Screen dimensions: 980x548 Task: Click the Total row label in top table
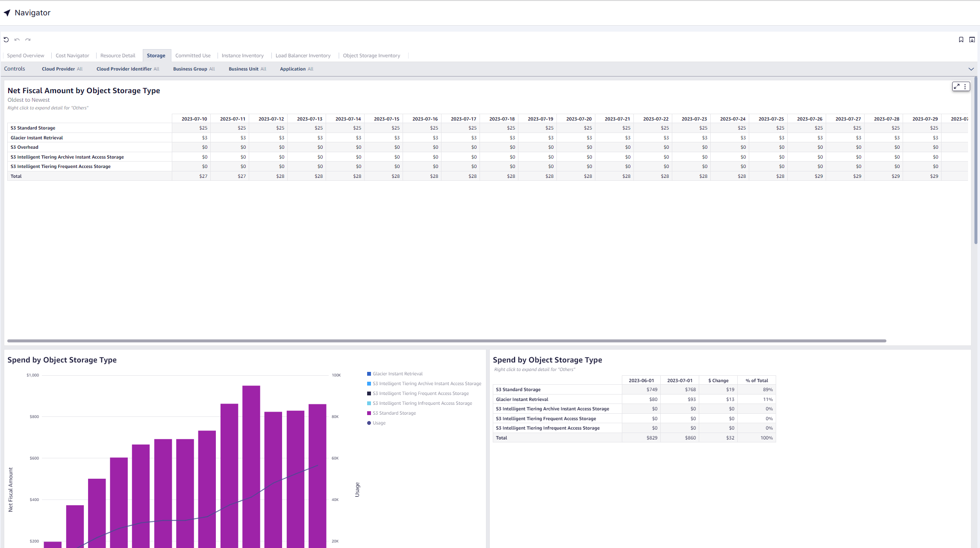(x=16, y=176)
